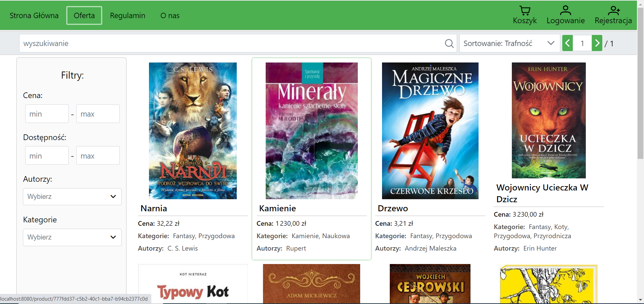Click the Drzewo product title

coord(392,208)
